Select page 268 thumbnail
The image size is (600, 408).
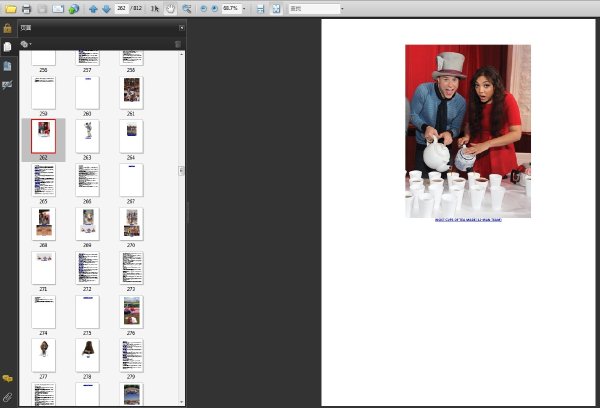pyautogui.click(x=43, y=224)
